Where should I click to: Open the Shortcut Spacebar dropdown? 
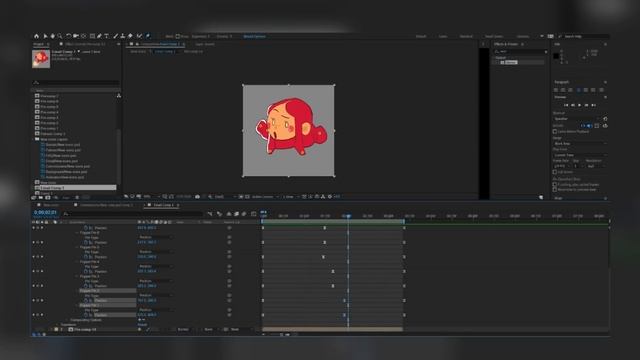tap(577, 119)
